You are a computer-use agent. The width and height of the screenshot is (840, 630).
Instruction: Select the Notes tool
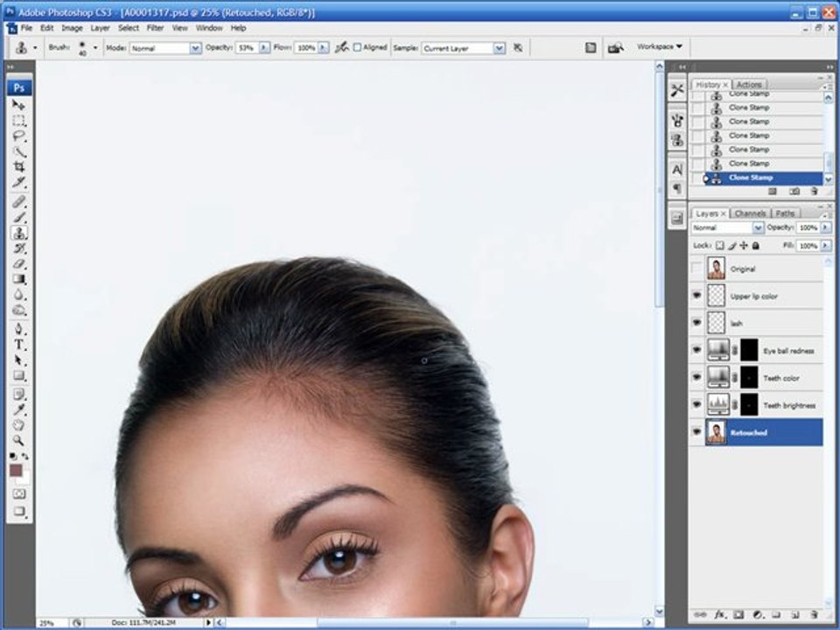(18, 395)
